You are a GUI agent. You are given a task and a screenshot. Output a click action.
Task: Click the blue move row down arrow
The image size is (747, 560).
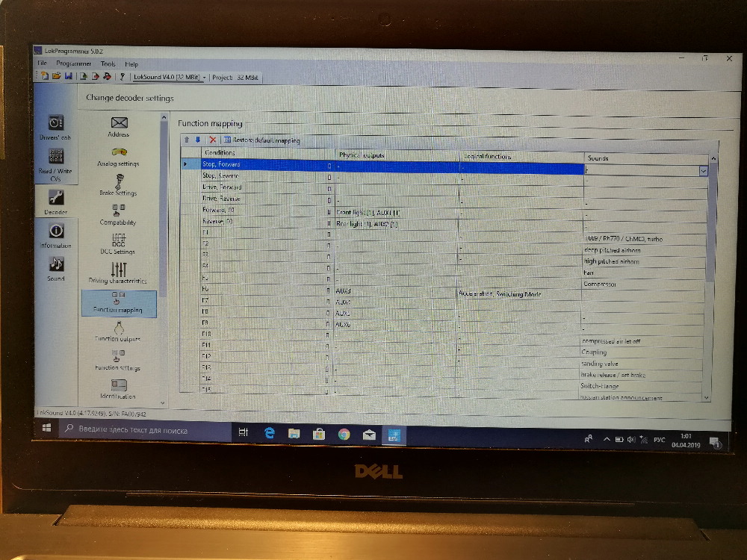[x=198, y=140]
